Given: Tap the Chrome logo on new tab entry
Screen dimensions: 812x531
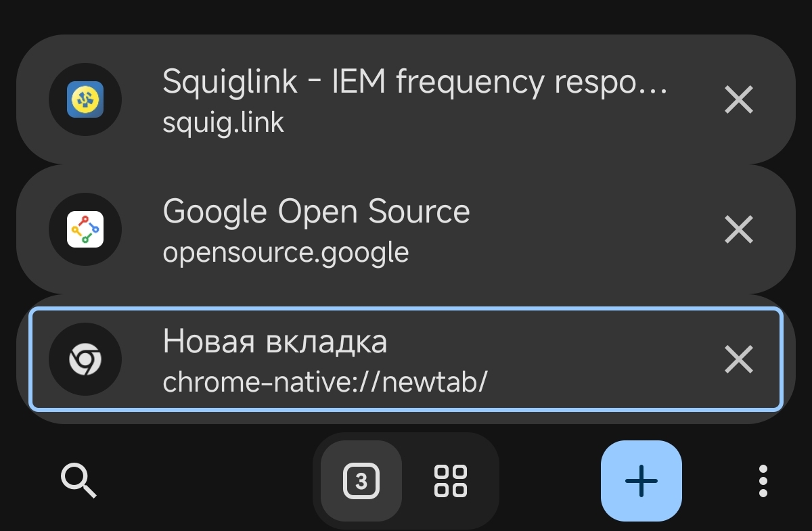Looking at the screenshot, I should coord(85,359).
